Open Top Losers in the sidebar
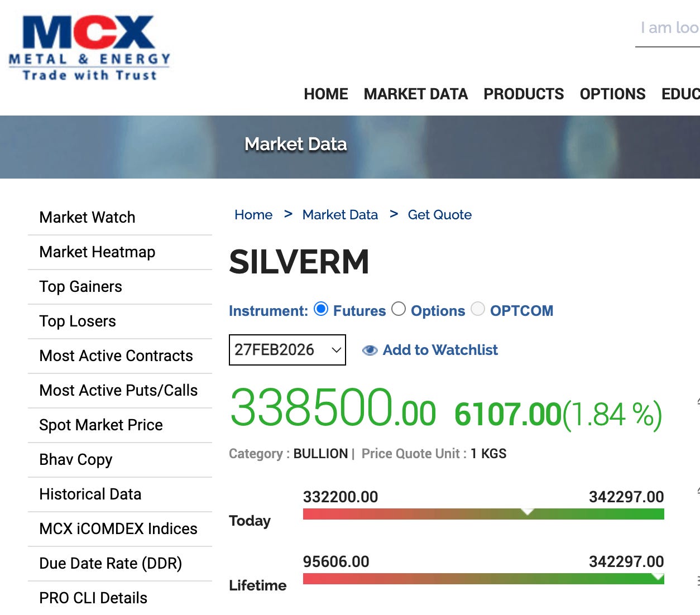 pyautogui.click(x=120, y=321)
